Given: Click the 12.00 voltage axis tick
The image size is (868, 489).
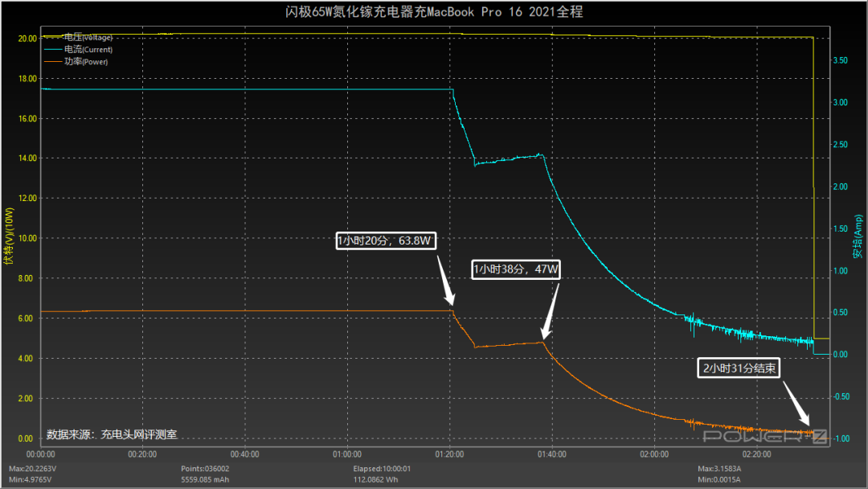Looking at the screenshot, I should pos(27,199).
